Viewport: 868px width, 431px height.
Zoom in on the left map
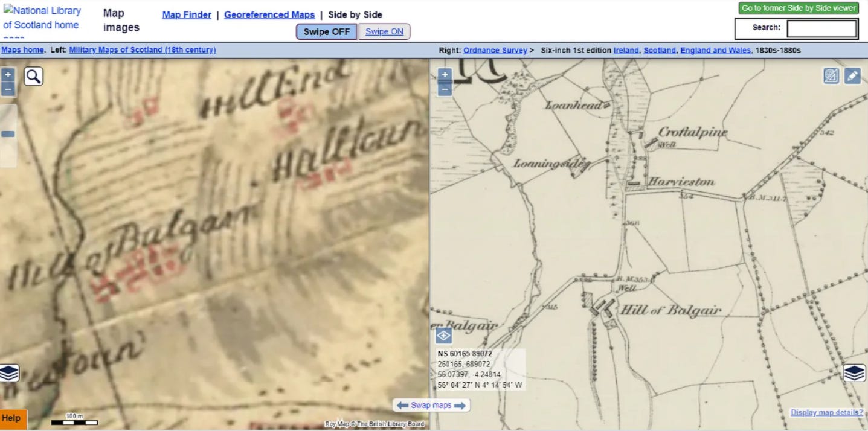click(x=8, y=75)
